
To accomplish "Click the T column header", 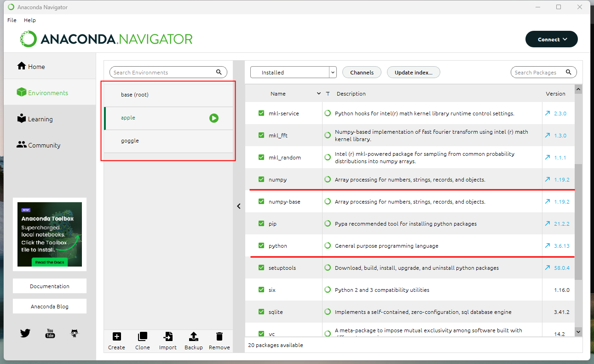I will click(x=328, y=93).
